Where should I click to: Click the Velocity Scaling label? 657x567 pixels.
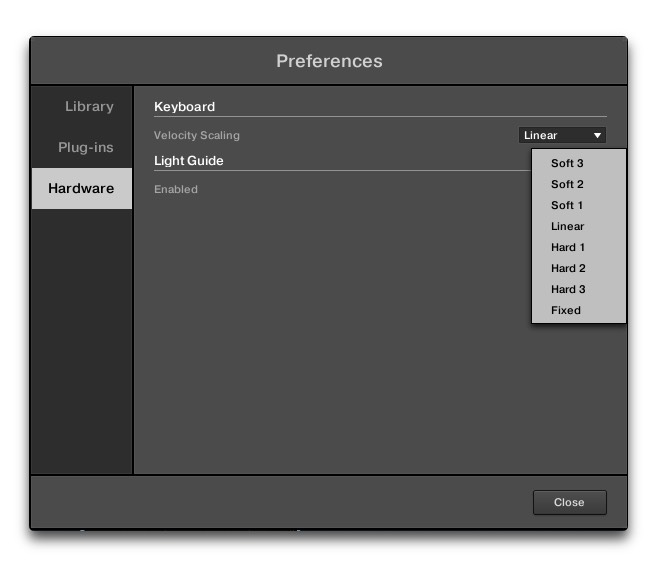pos(197,135)
